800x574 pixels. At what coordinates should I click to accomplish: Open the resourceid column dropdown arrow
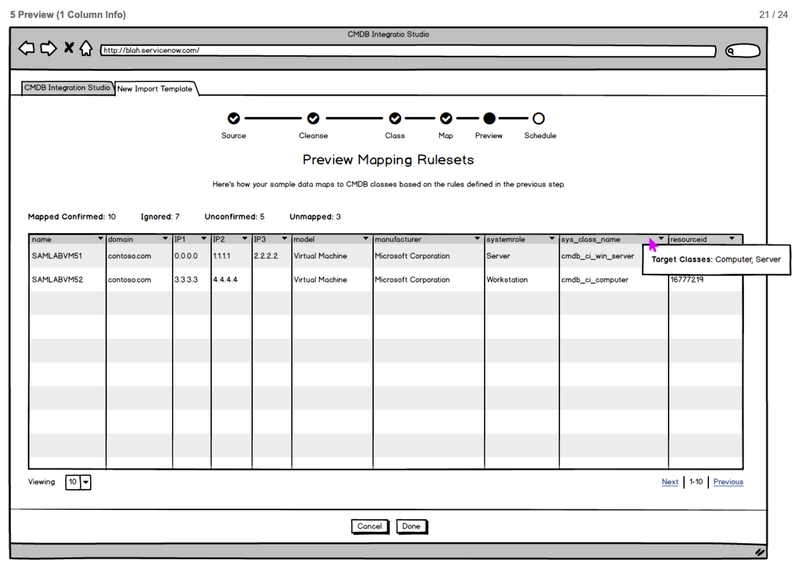(x=732, y=239)
